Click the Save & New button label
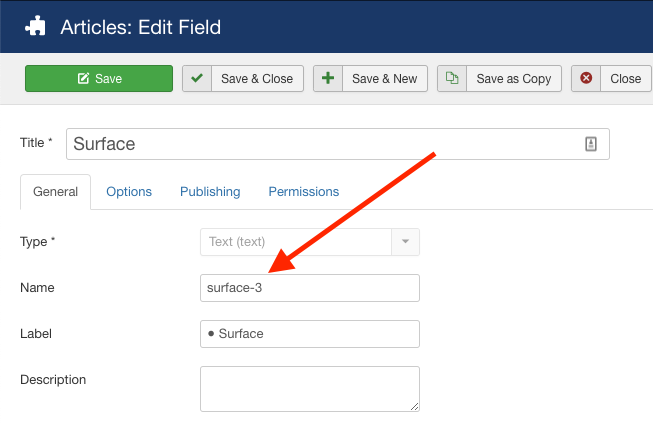 pyautogui.click(x=385, y=79)
